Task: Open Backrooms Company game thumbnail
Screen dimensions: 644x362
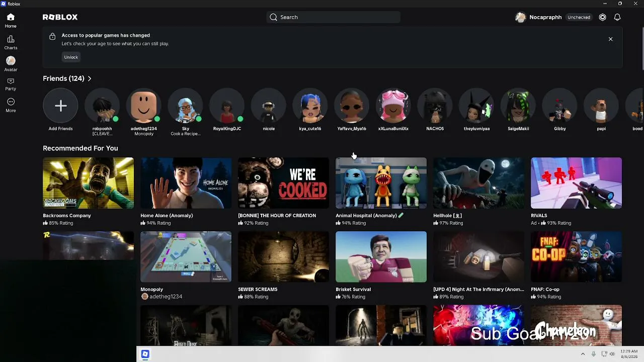Action: tap(89, 183)
